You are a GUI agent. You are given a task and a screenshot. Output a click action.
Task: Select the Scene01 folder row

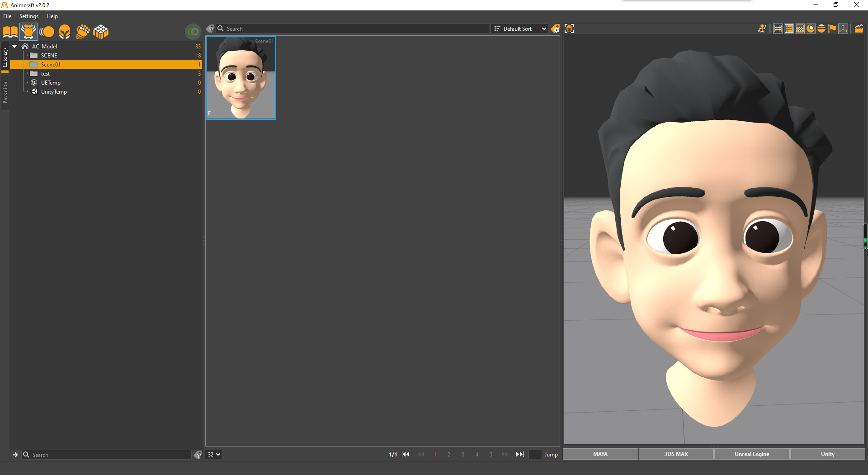point(106,64)
